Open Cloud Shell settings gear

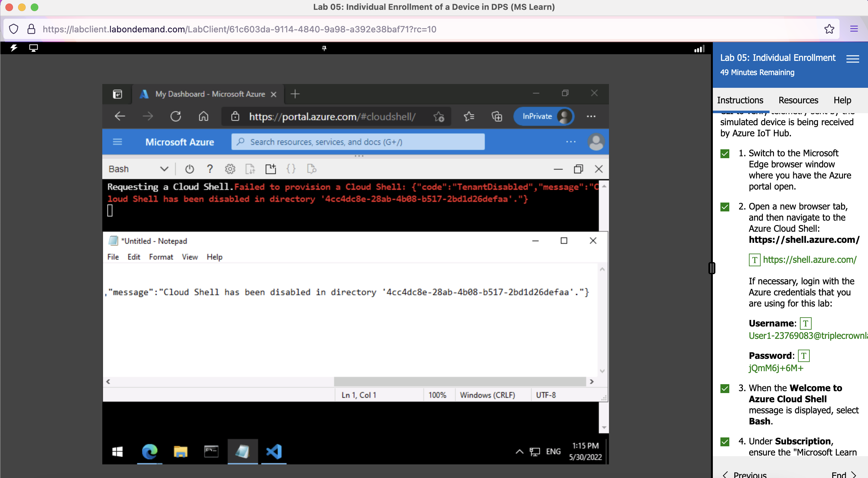tap(230, 169)
